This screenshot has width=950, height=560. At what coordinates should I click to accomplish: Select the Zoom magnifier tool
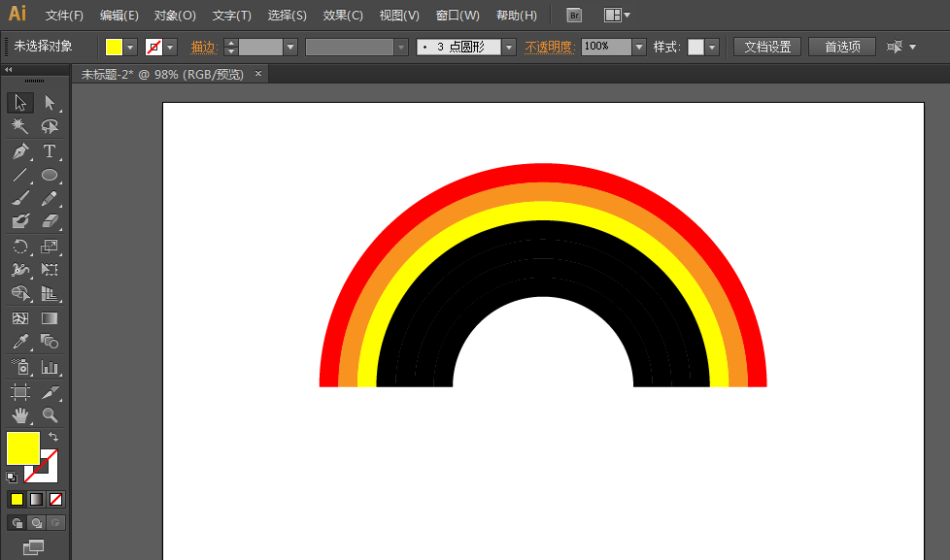pos(50,415)
